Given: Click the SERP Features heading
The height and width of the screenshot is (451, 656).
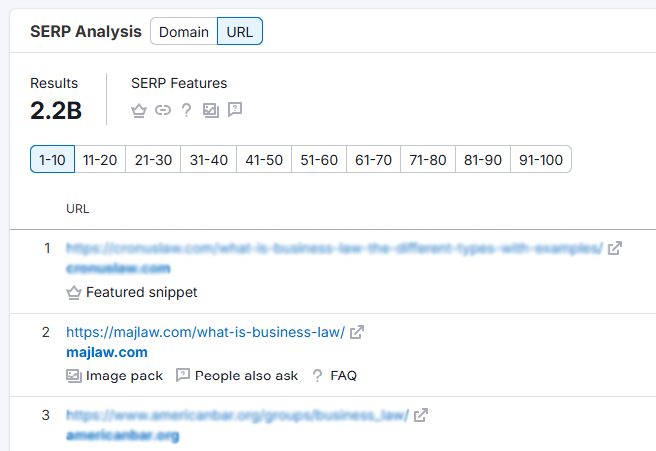Looking at the screenshot, I should point(179,83).
